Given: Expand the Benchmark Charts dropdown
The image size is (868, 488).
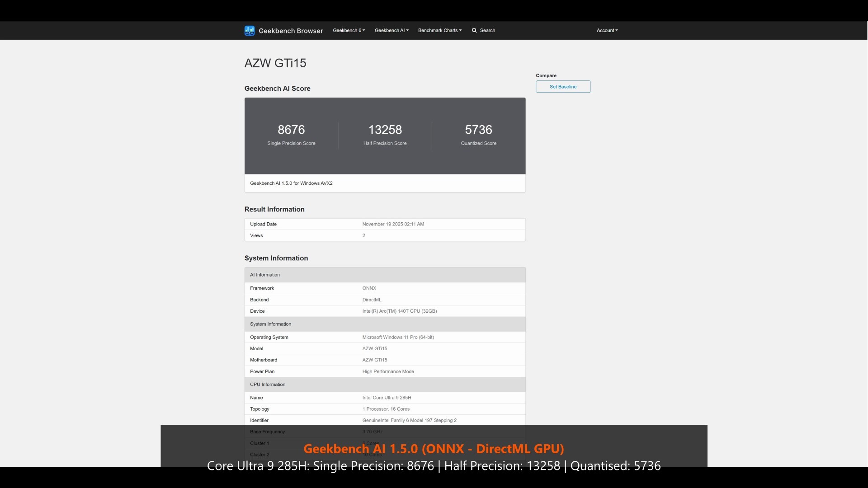Looking at the screenshot, I should [x=439, y=30].
